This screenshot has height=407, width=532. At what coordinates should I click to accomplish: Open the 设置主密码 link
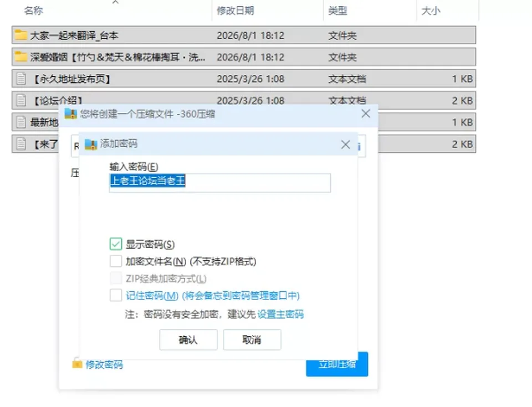280,315
